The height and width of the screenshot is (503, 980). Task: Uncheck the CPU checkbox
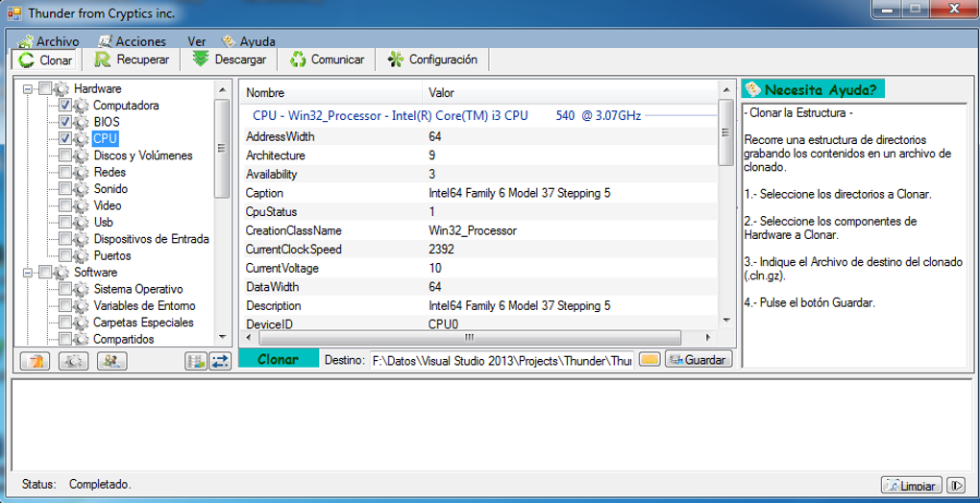[x=65, y=138]
